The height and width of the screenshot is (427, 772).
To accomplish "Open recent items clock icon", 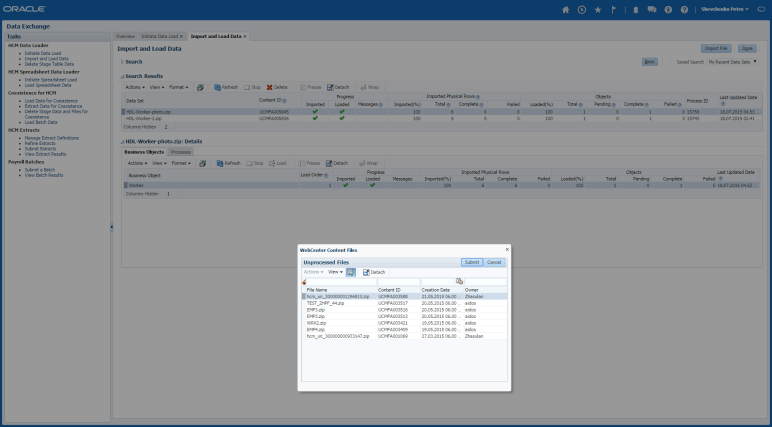I will 581,10.
